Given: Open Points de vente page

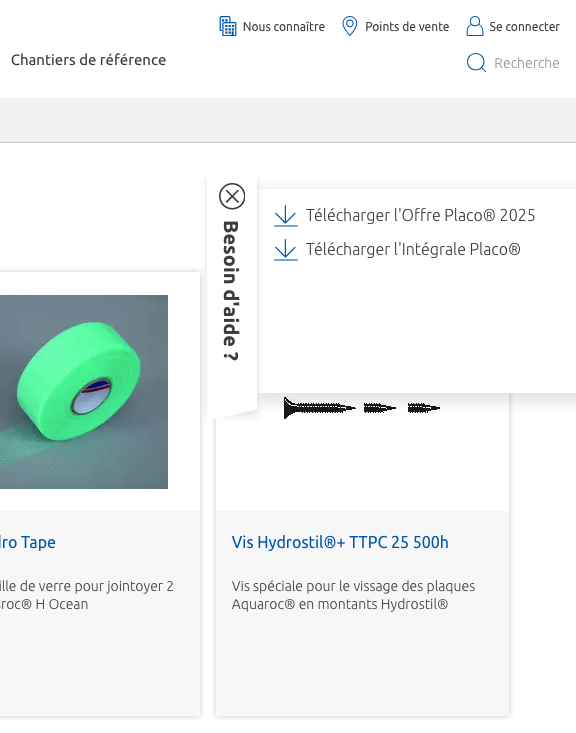Looking at the screenshot, I should click(407, 27).
